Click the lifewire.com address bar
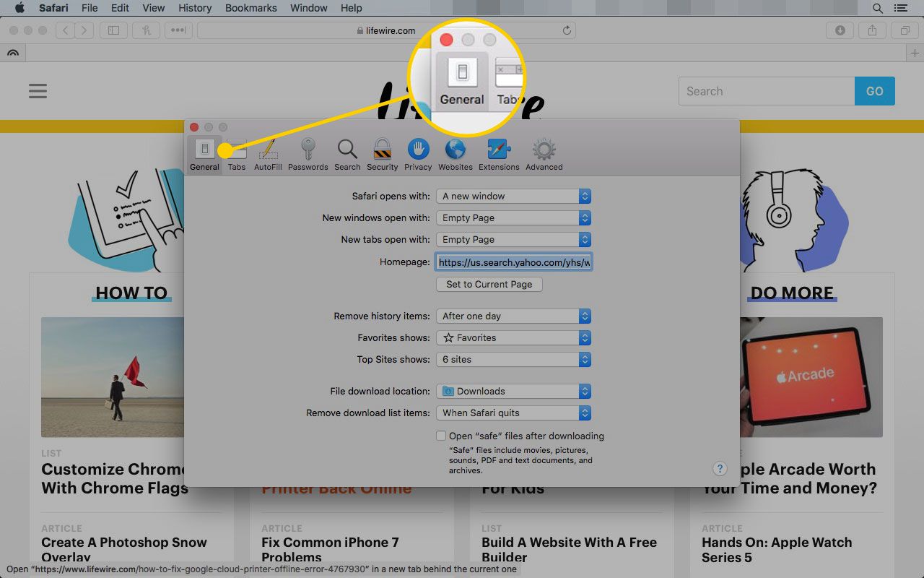 click(x=387, y=30)
